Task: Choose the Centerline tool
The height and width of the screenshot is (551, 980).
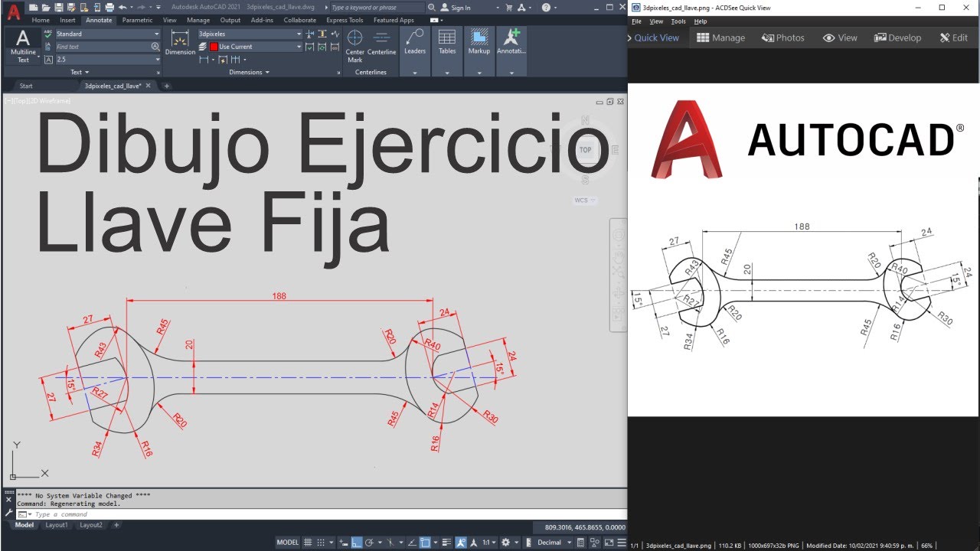Action: coord(381,43)
